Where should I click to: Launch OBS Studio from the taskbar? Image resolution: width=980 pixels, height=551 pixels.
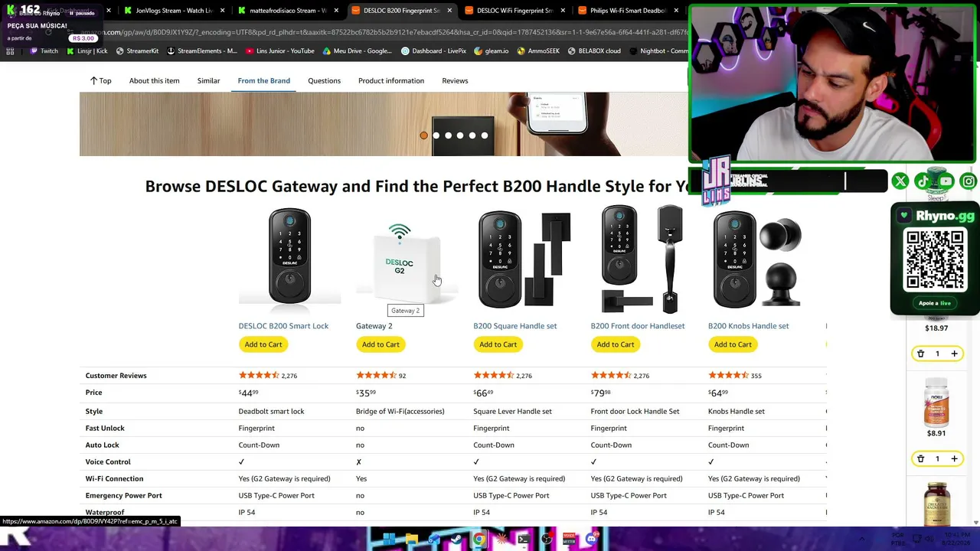click(547, 539)
